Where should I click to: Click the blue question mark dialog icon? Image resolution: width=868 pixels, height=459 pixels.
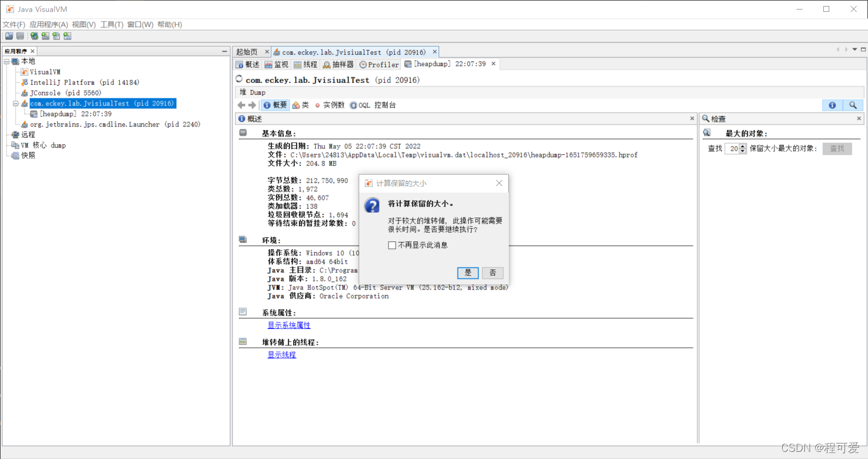click(x=372, y=206)
